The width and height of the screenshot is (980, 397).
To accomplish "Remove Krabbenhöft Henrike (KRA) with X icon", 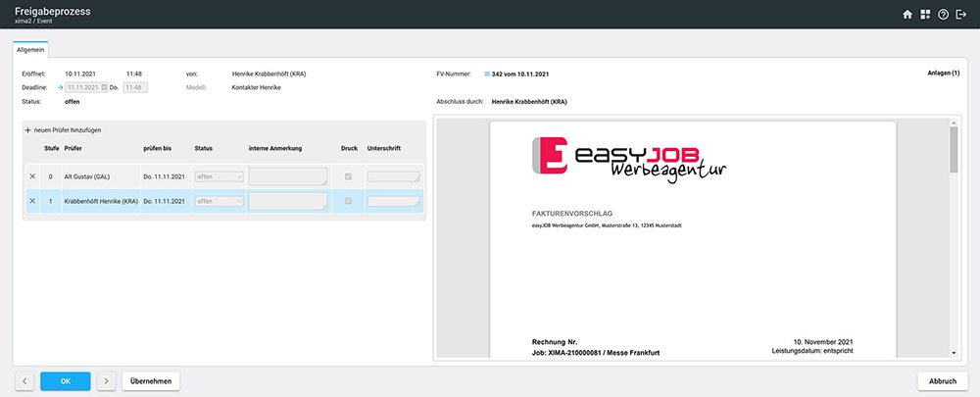I will point(32,201).
